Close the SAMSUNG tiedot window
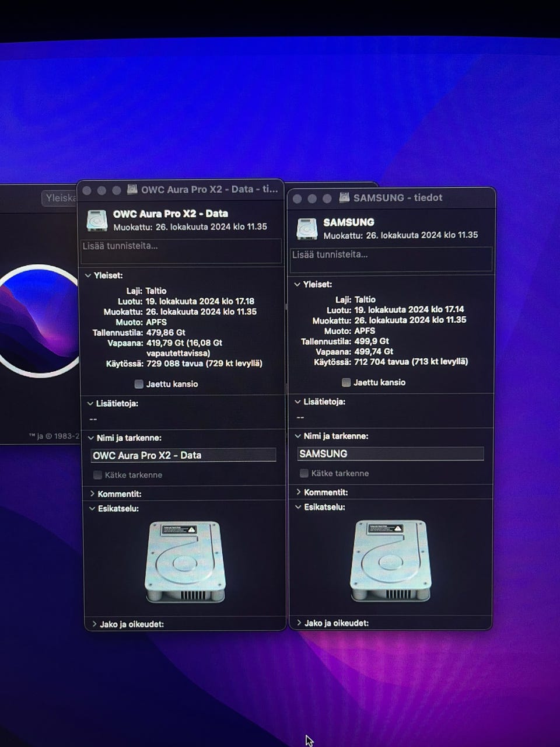560x747 pixels. tap(297, 198)
